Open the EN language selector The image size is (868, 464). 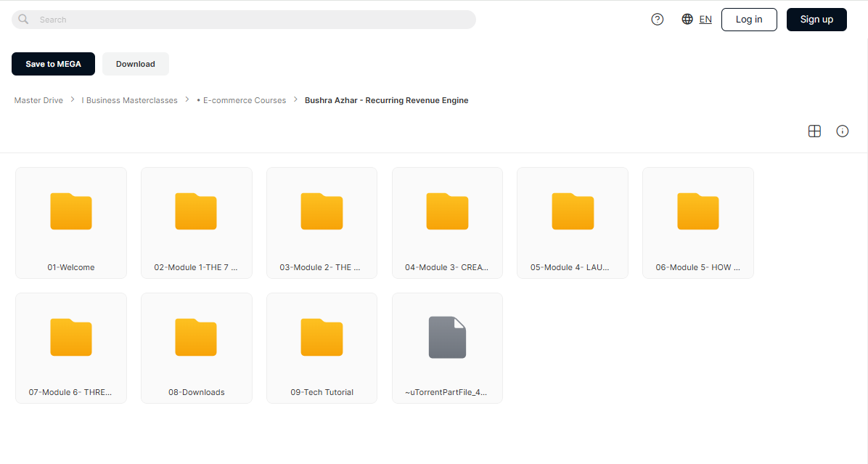click(705, 20)
